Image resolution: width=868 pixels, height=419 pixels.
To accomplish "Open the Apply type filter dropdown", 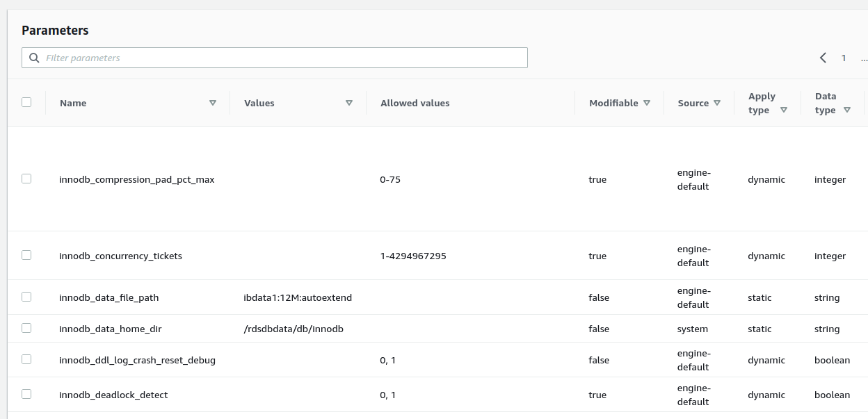I will pos(784,109).
